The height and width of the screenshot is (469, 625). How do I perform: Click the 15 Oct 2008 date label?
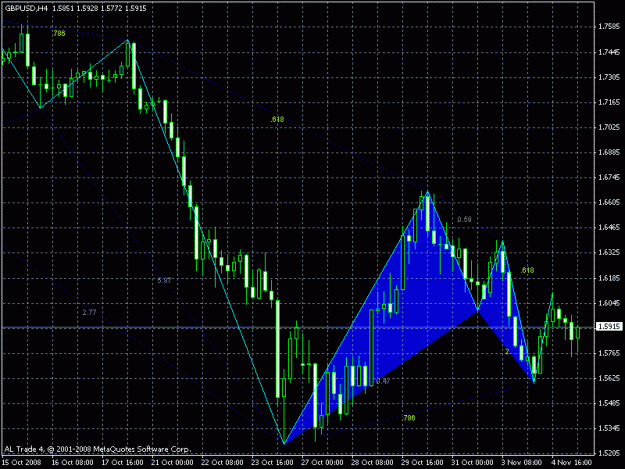point(22,463)
